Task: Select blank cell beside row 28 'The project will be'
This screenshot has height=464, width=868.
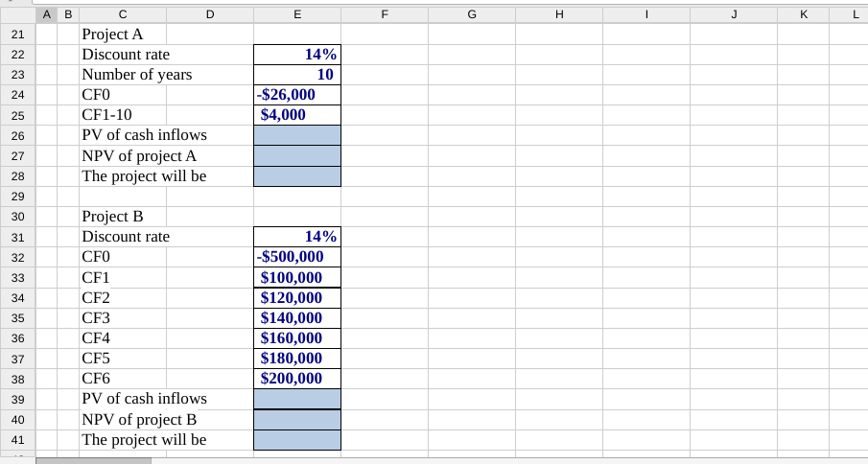Action: [x=297, y=176]
